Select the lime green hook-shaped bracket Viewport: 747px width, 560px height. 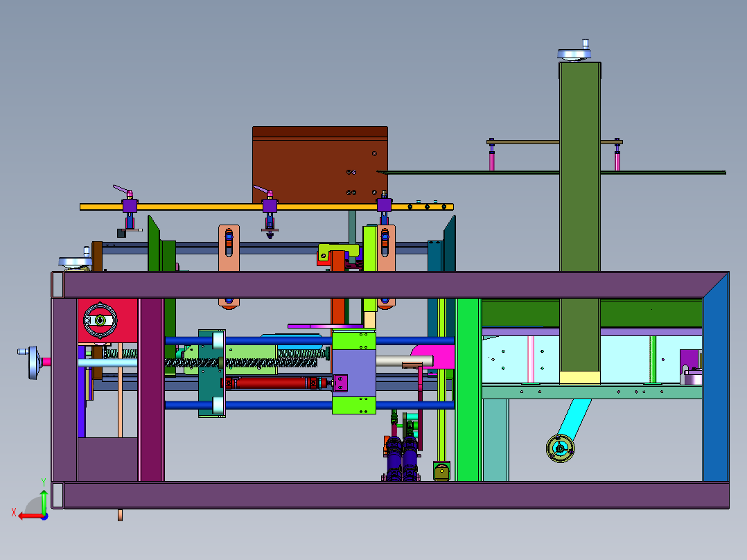click(x=340, y=251)
